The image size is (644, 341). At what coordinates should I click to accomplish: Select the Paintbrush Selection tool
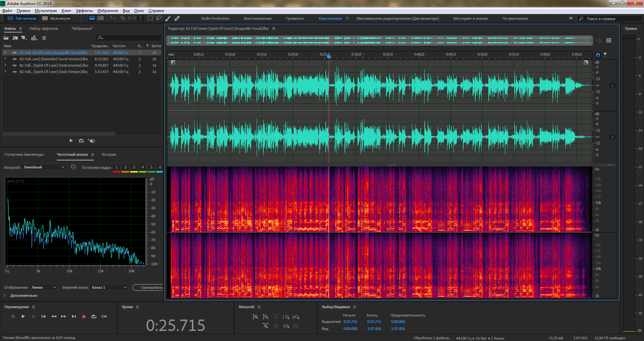pos(168,18)
